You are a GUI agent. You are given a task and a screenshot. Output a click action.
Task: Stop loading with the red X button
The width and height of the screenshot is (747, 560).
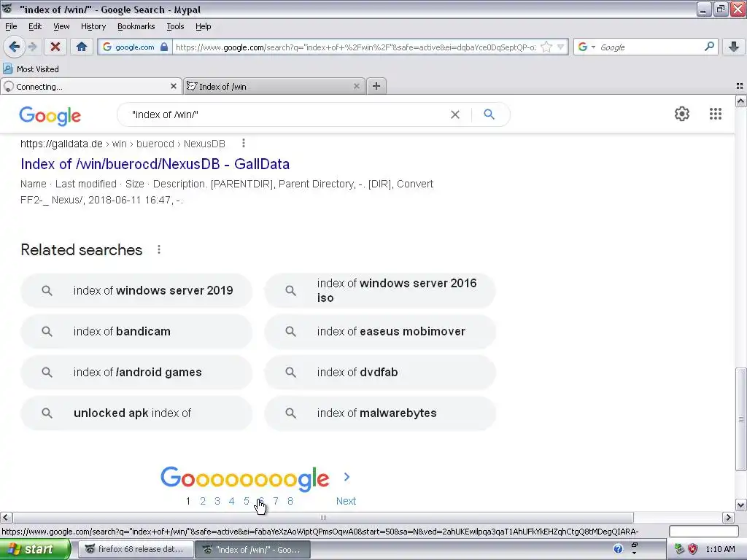(x=55, y=47)
